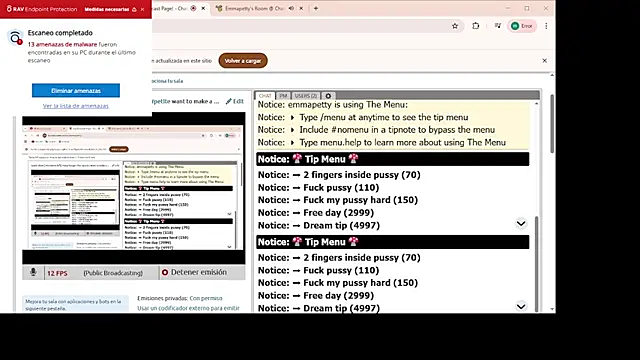Expand second Tip Menu notice chevron
The height and width of the screenshot is (360, 640).
[521, 307]
